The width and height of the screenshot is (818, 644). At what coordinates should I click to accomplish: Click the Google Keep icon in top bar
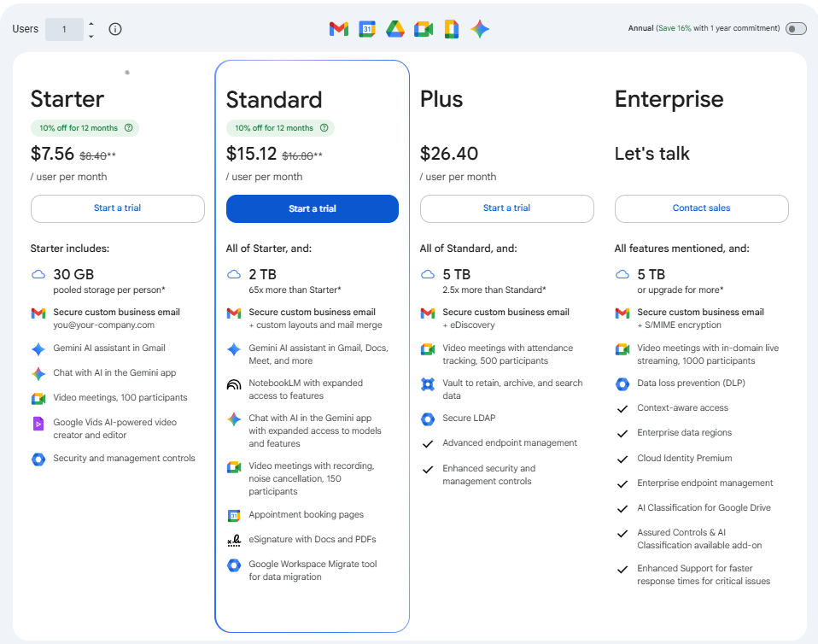coord(452,29)
